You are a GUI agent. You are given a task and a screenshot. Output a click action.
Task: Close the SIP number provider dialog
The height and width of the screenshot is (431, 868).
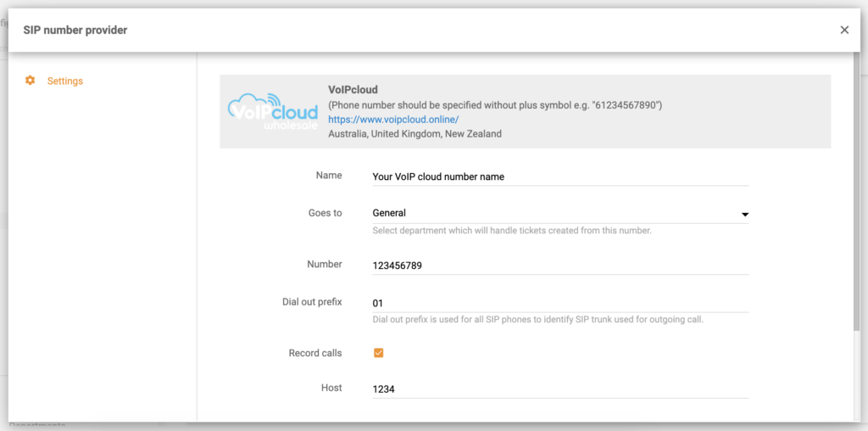(844, 30)
